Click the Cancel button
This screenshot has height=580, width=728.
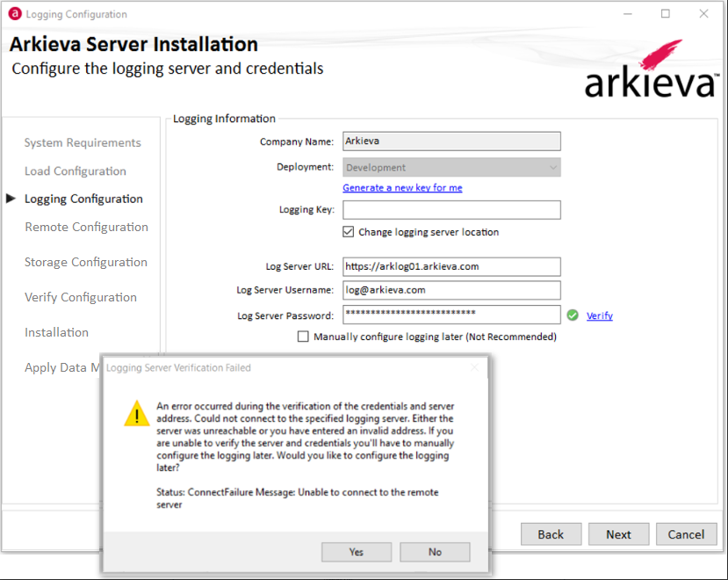pos(686,534)
